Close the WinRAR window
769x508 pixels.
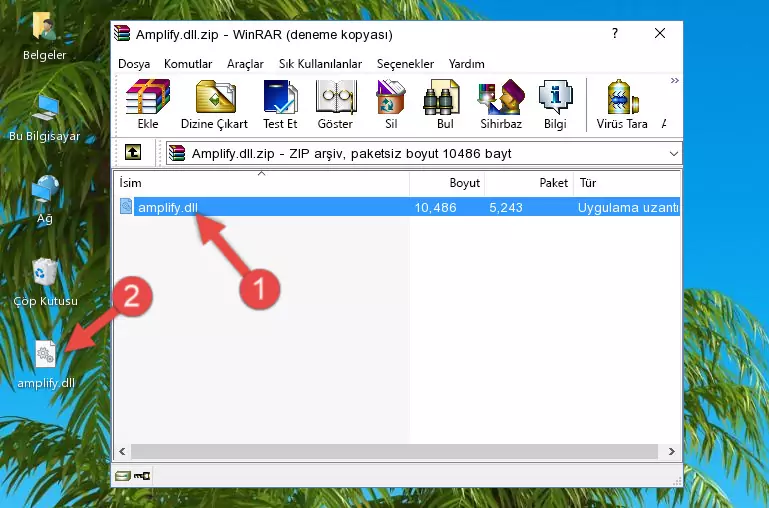660,33
